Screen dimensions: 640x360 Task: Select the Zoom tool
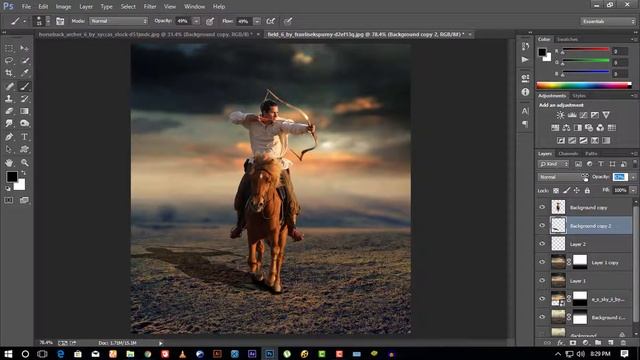pos(24,162)
